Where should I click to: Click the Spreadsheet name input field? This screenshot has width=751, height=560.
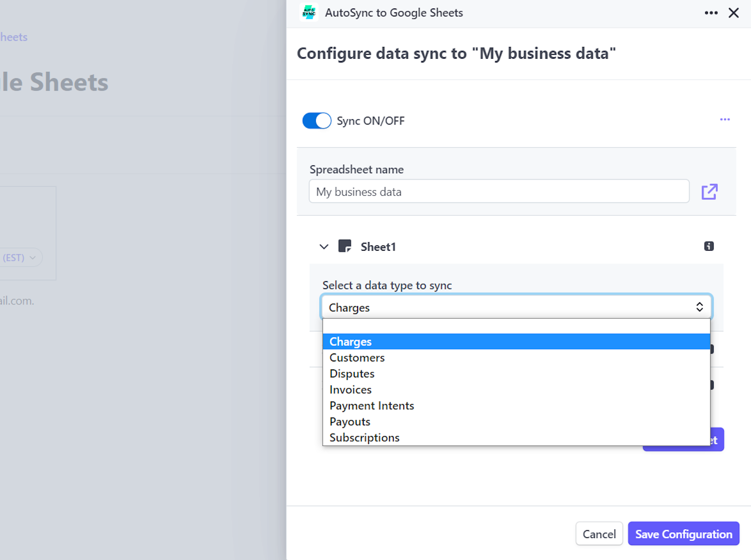tap(498, 192)
